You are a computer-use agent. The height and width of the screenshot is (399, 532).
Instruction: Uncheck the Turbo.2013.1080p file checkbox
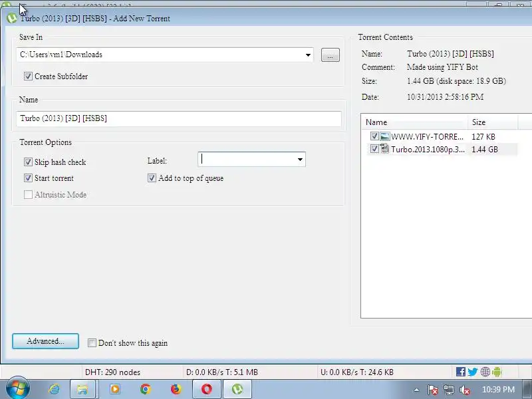click(374, 148)
